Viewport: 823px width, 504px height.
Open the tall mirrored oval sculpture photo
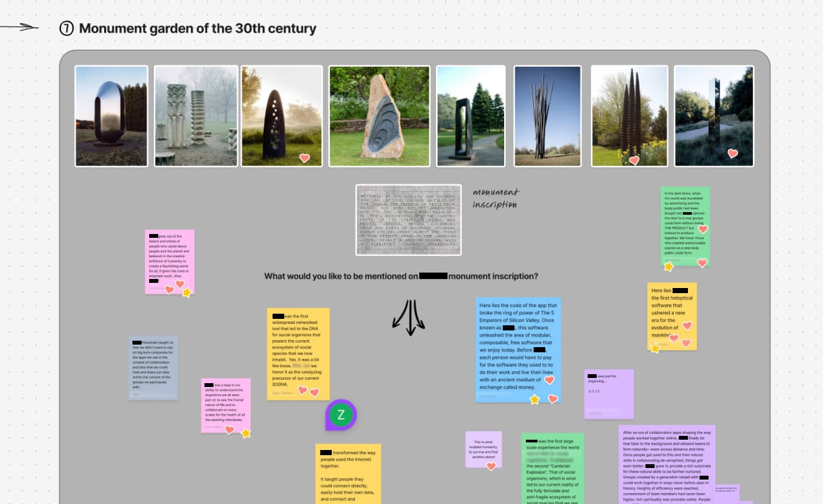[x=111, y=116]
